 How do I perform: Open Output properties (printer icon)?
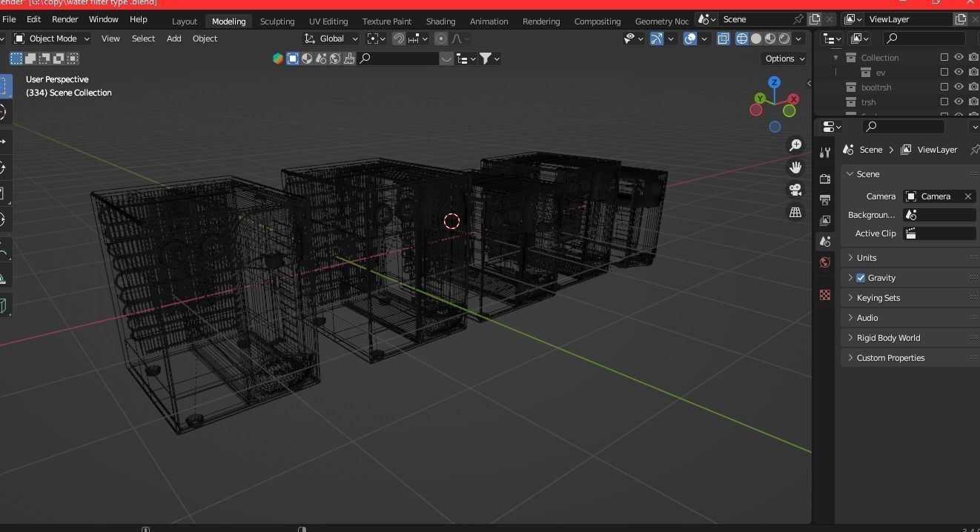point(824,199)
